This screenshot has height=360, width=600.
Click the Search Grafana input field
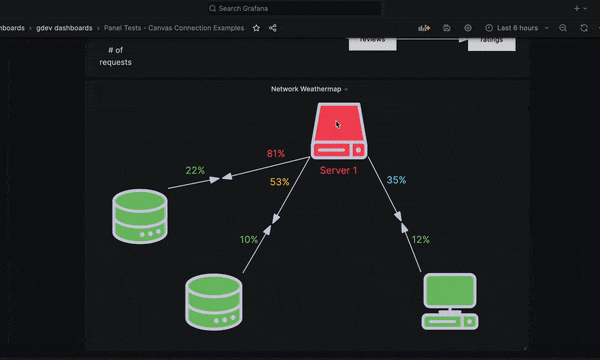click(x=295, y=8)
